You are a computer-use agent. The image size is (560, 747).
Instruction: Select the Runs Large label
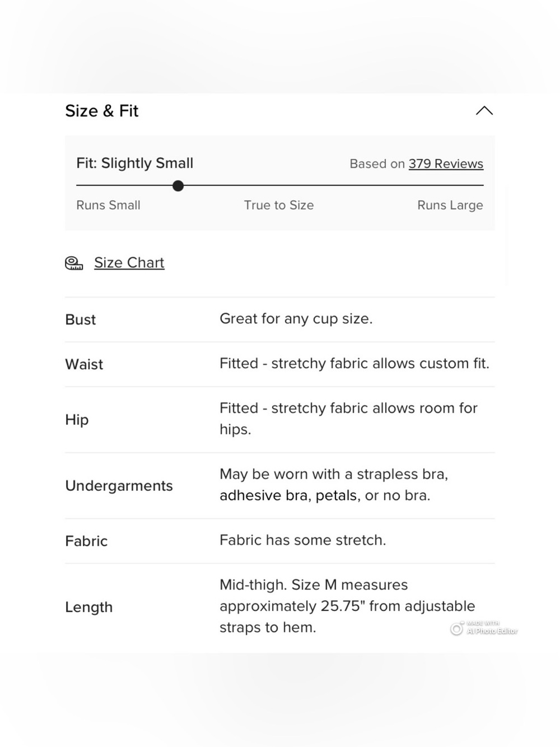(450, 205)
